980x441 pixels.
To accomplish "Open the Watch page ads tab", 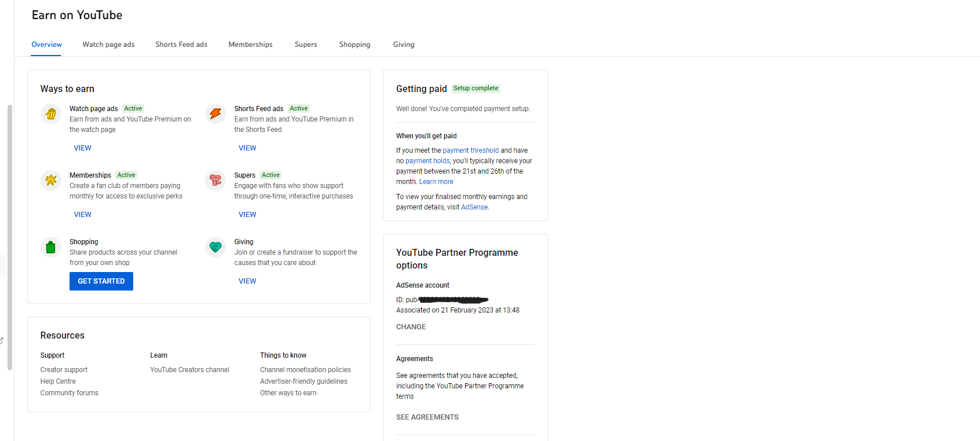I will point(108,45).
